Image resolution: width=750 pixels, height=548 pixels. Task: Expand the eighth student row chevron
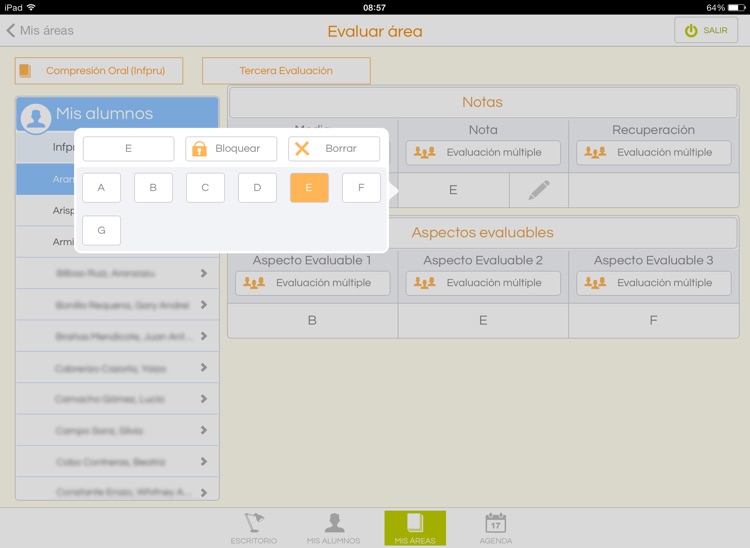click(x=204, y=367)
